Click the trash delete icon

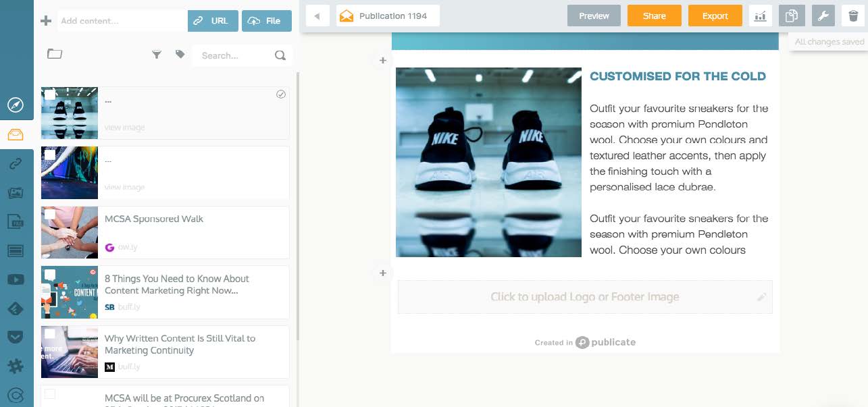pyautogui.click(x=853, y=16)
